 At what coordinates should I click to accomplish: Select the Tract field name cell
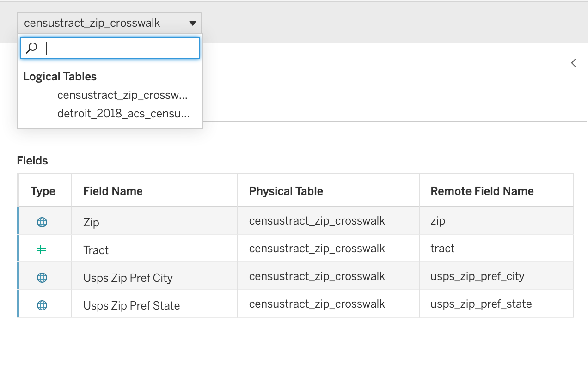click(96, 250)
